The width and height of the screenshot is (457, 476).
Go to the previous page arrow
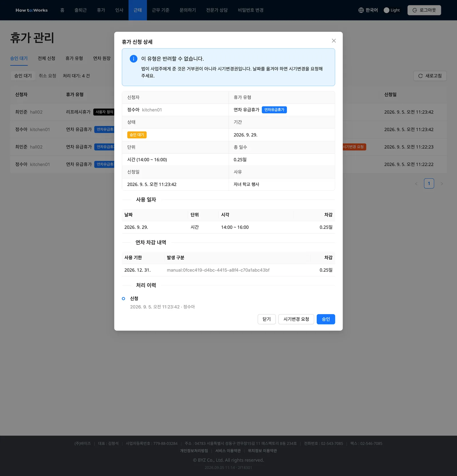click(416, 184)
